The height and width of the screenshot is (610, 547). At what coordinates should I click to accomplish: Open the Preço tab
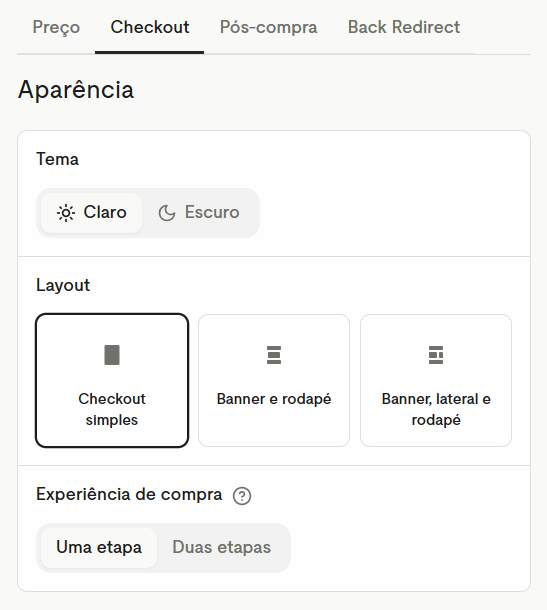coord(56,27)
